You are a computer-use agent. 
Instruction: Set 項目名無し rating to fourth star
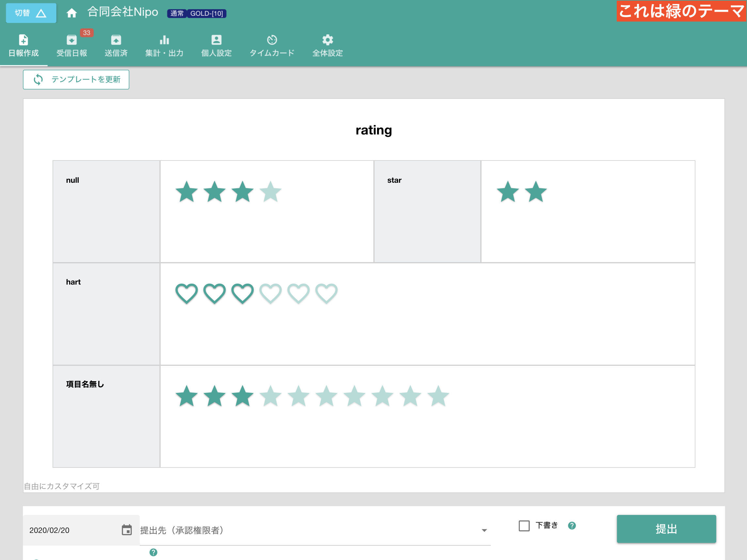(x=271, y=396)
